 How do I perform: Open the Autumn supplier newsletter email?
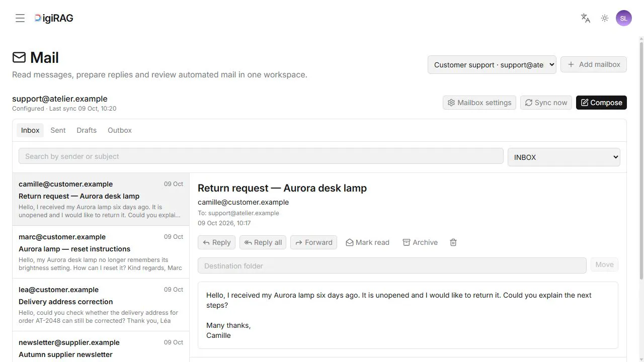click(x=101, y=347)
